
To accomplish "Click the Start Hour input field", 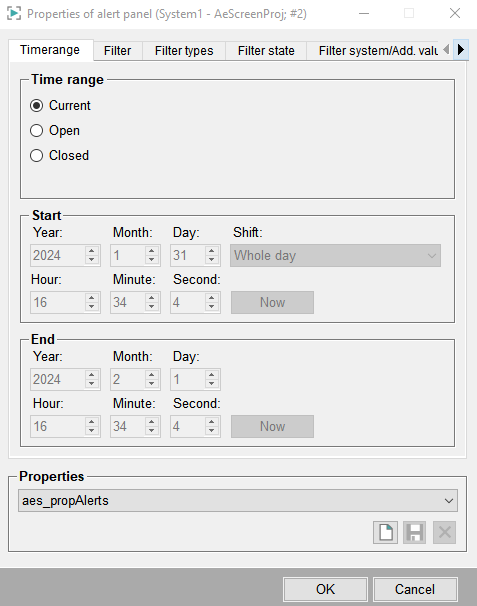I will pyautogui.click(x=58, y=302).
